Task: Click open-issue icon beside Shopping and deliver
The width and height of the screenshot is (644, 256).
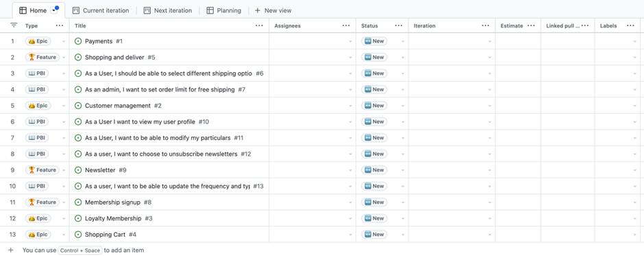Action: 78,57
